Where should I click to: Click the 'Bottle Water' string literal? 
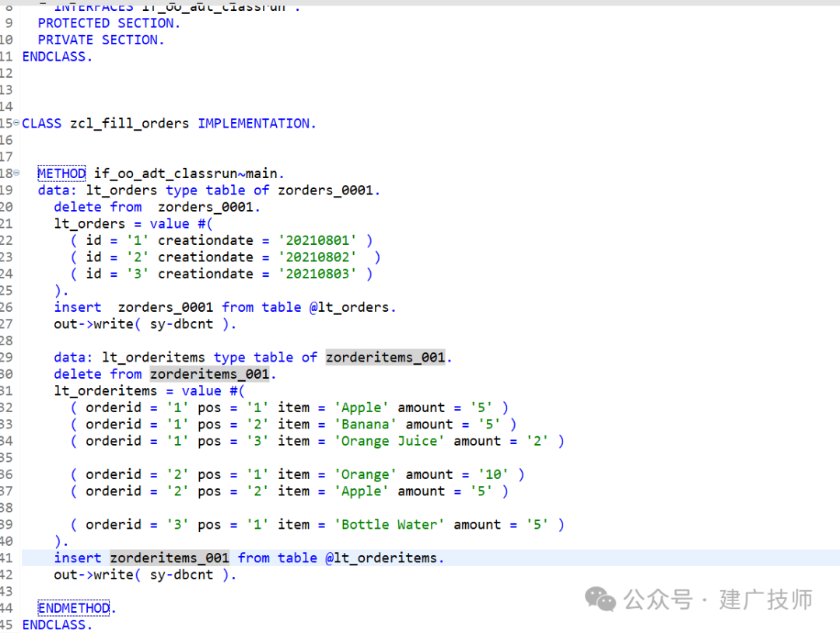[x=389, y=524]
